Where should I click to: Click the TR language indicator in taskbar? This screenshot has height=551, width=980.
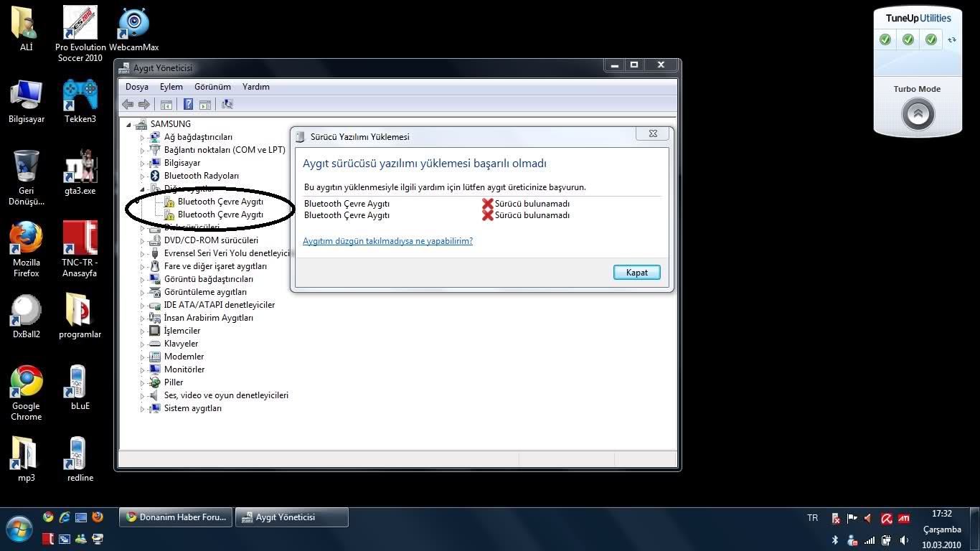(x=813, y=518)
